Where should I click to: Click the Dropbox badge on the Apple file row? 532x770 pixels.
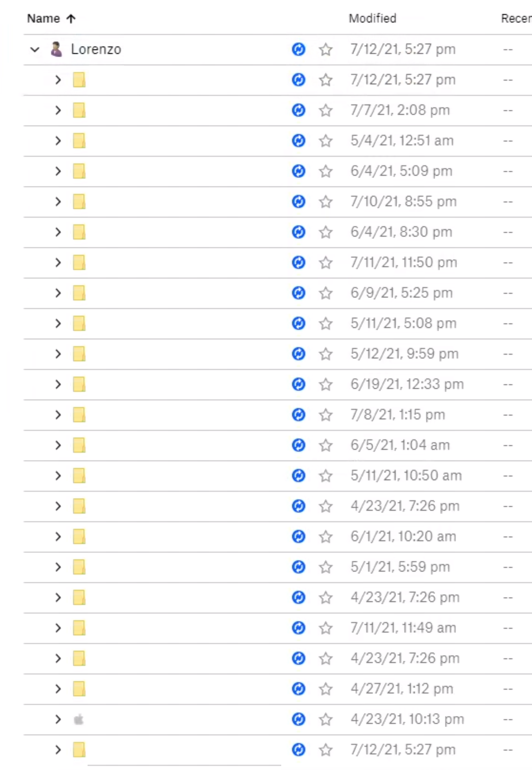298,719
